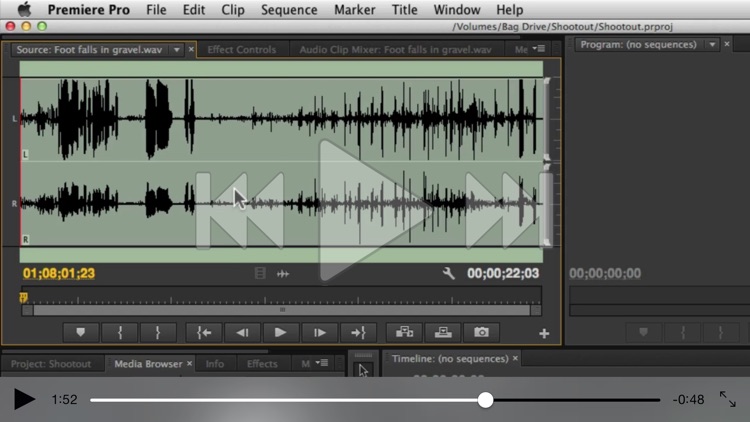The image size is (750, 422).
Task: Start playback with large overlay play icon
Action: (x=375, y=211)
